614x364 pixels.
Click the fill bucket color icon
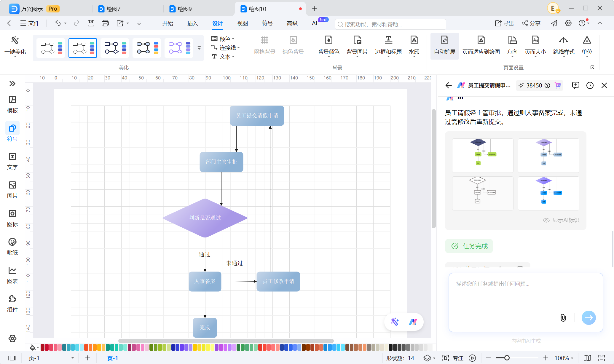(33, 347)
